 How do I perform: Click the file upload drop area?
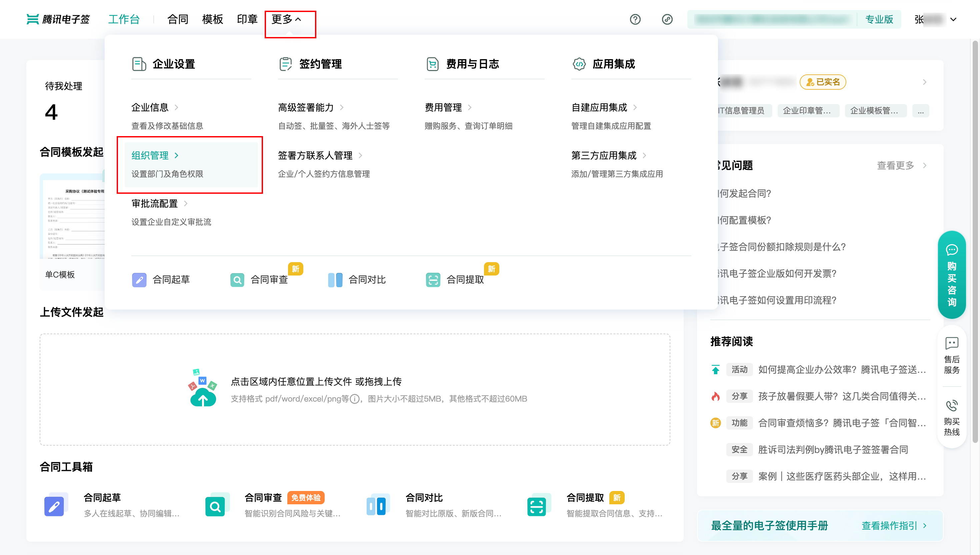coord(355,390)
